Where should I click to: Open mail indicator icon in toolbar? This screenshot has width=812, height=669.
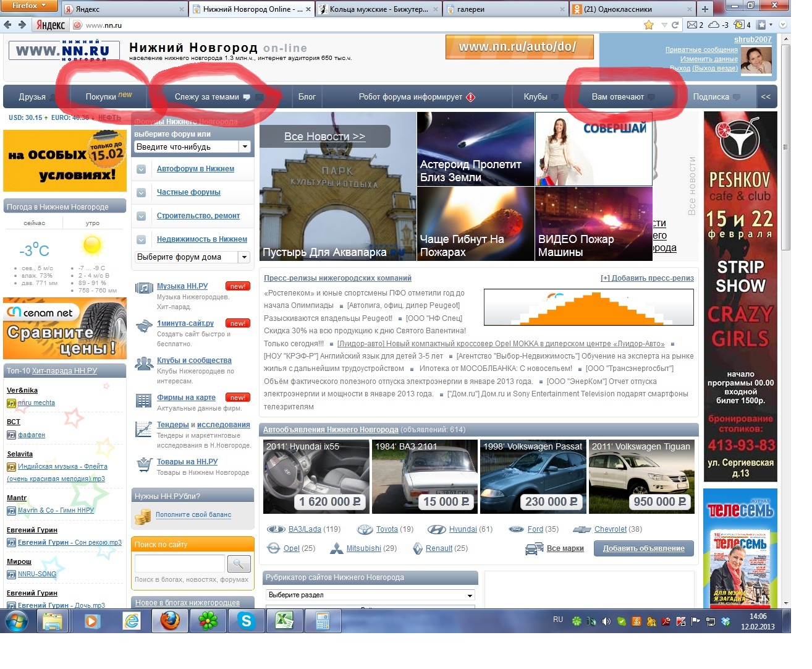click(x=691, y=25)
